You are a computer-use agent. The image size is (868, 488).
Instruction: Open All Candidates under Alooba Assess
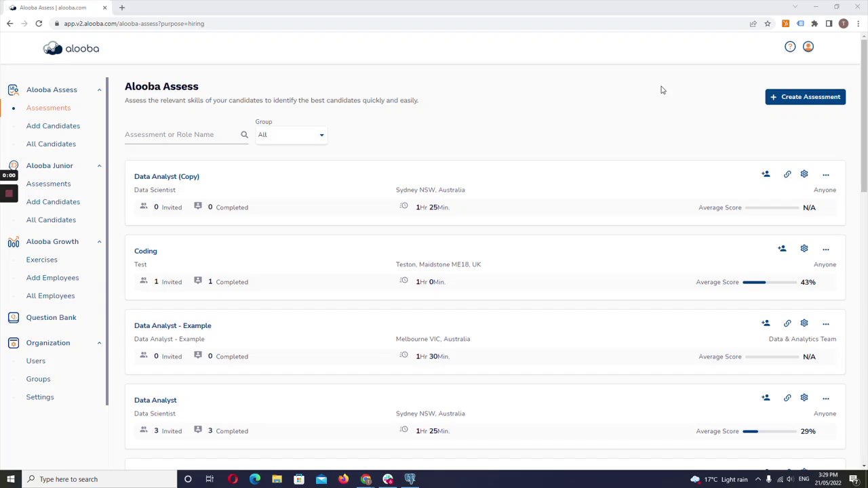point(51,144)
